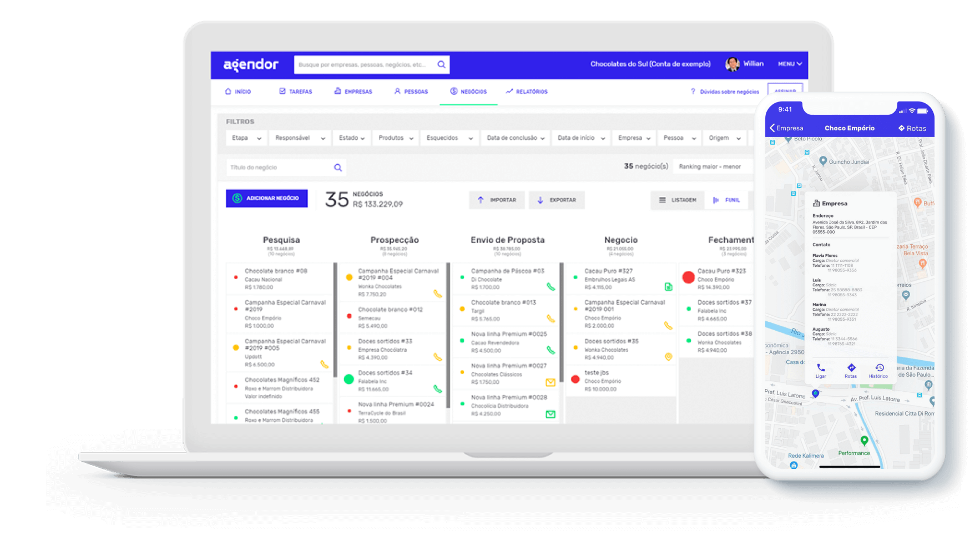
Task: Click phone icon on Campanha Especial Carnaval #2019 #005
Action: coord(325,365)
